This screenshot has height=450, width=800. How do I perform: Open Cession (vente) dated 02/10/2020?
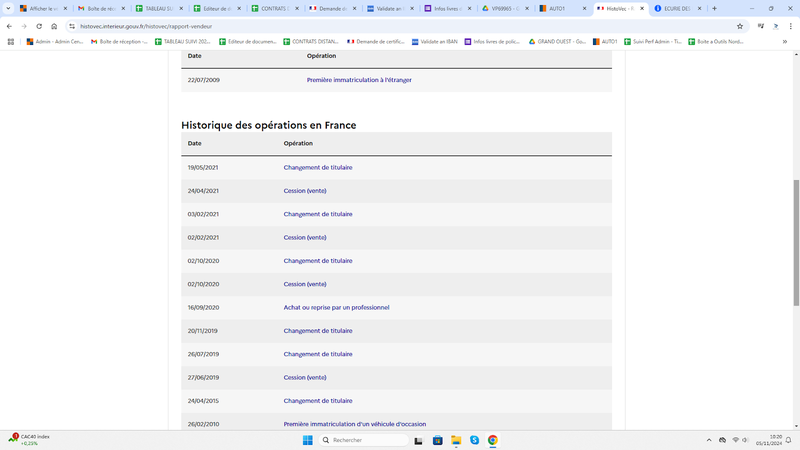click(x=305, y=284)
